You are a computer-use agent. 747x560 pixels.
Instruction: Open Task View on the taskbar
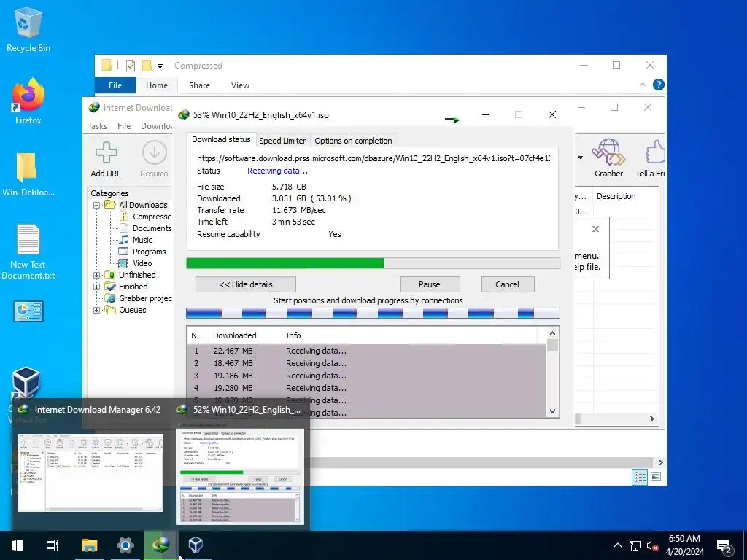(52, 545)
